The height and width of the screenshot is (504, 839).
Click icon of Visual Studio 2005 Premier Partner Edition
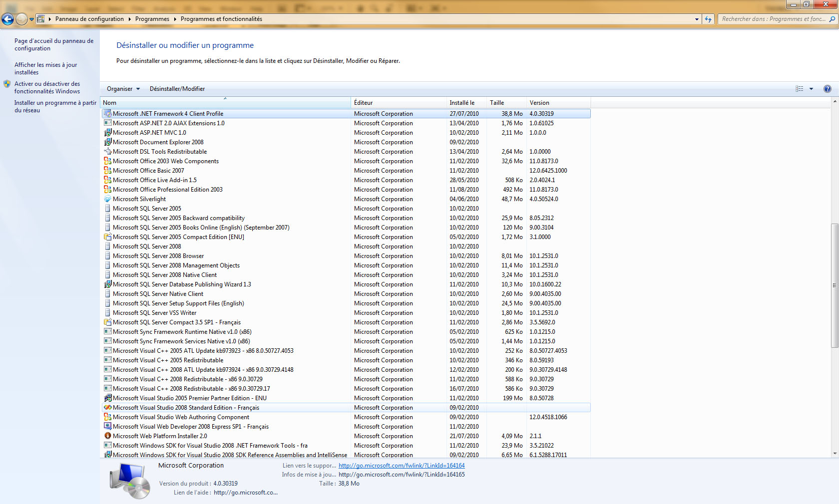(107, 398)
